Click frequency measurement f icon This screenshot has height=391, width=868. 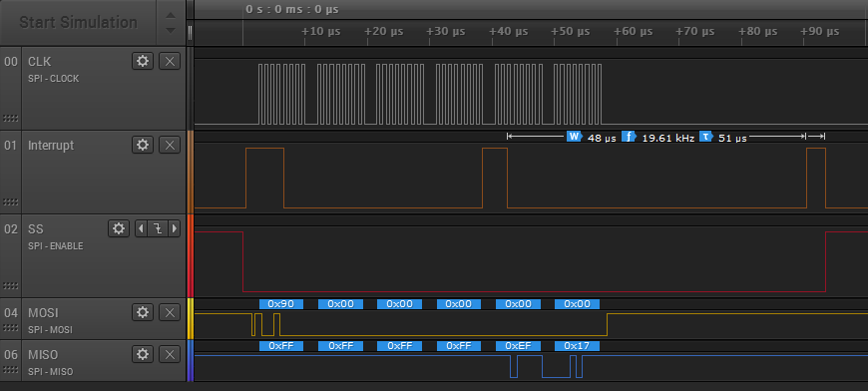pyautogui.click(x=629, y=137)
